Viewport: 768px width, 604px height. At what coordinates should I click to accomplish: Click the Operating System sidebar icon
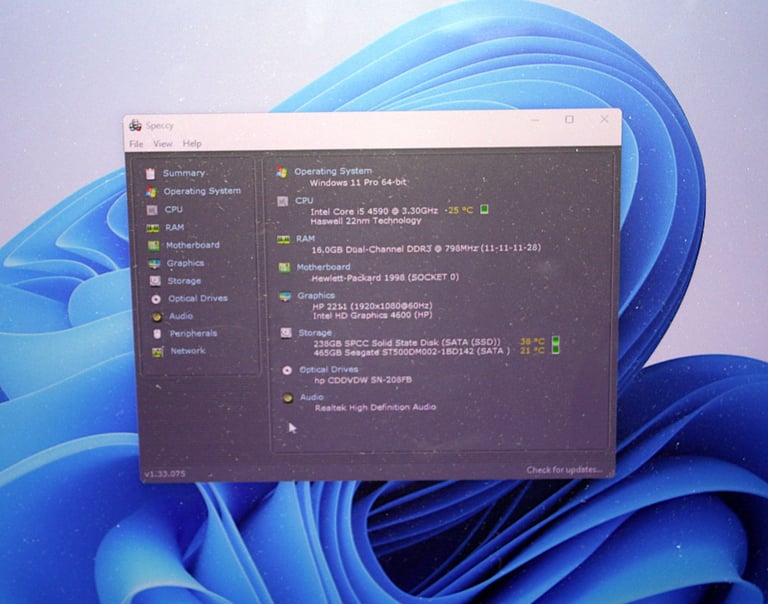(x=151, y=192)
